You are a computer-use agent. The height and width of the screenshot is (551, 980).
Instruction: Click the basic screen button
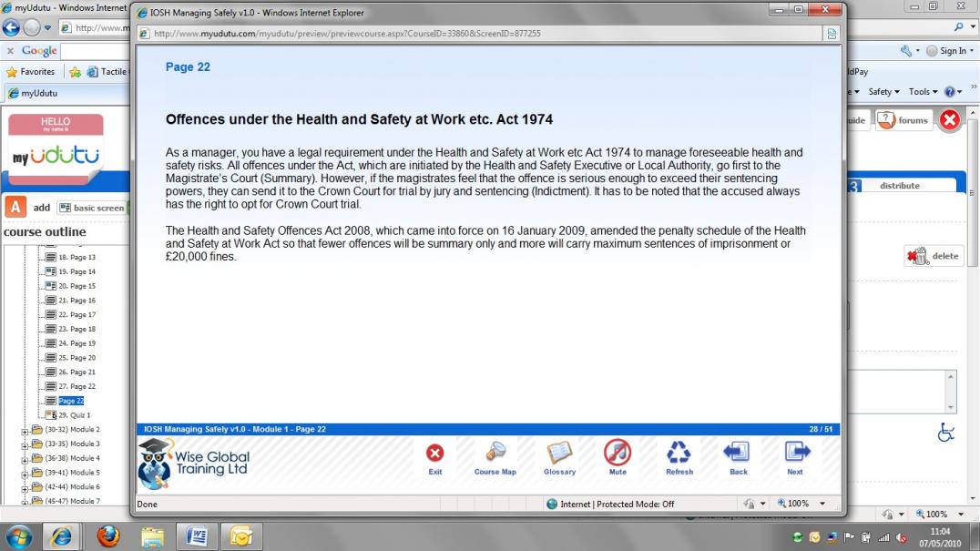tap(92, 208)
